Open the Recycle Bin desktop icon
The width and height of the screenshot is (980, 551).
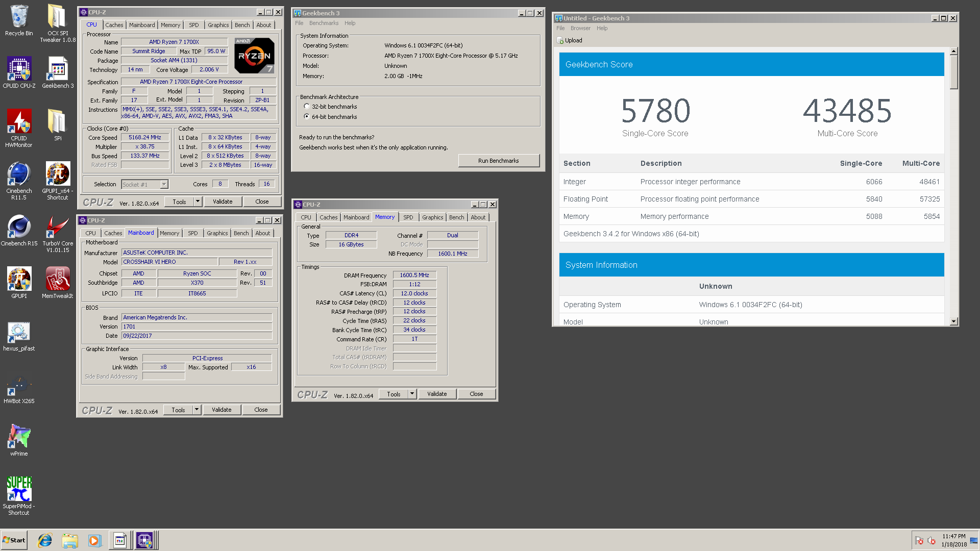coord(19,20)
